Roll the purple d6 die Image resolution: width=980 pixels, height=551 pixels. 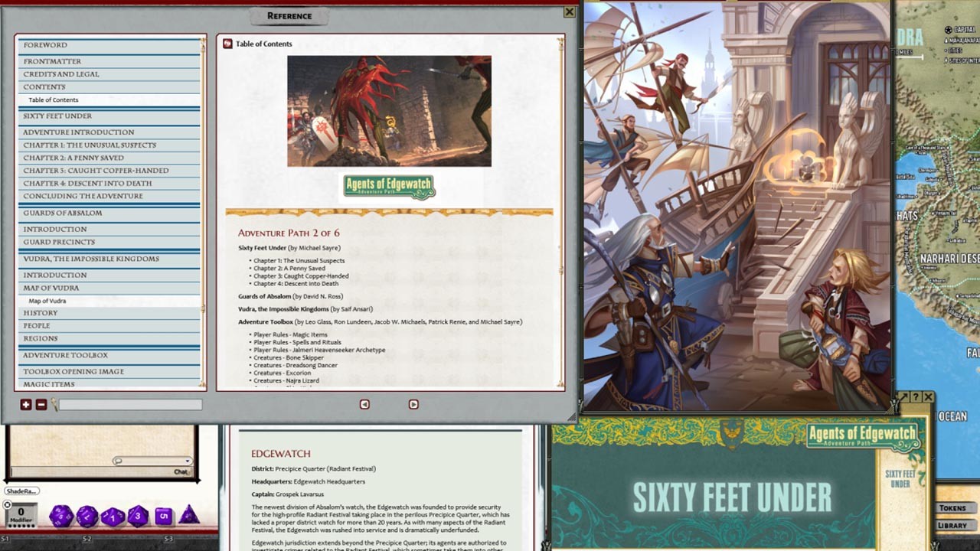[164, 515]
